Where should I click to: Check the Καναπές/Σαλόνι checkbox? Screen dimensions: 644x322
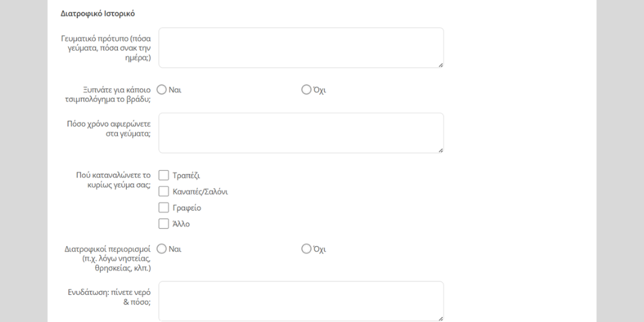(x=164, y=191)
